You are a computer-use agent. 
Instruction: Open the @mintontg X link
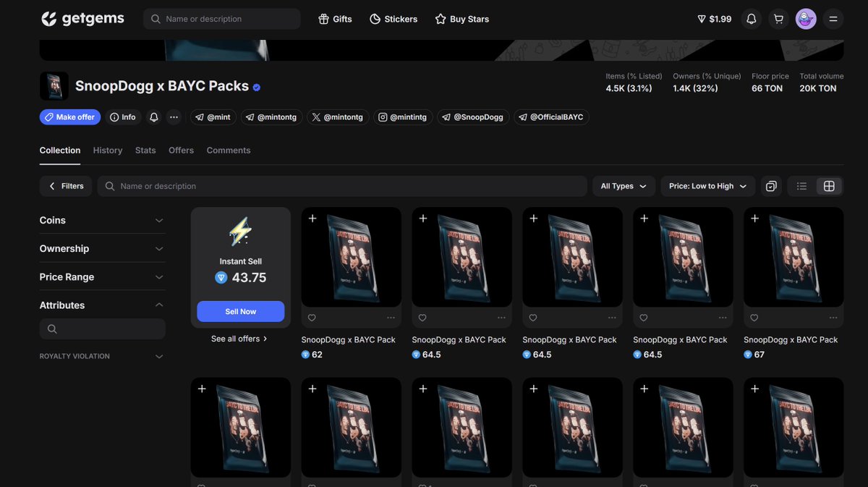pos(338,117)
